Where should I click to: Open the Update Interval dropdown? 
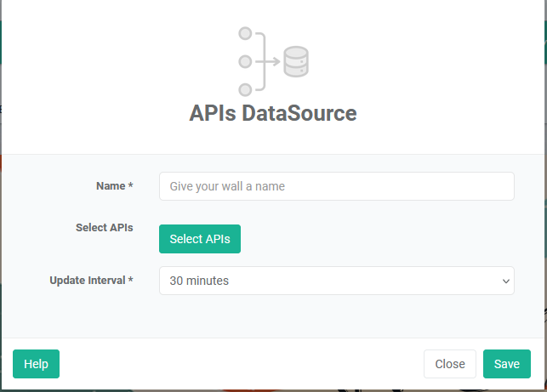pyautogui.click(x=336, y=281)
